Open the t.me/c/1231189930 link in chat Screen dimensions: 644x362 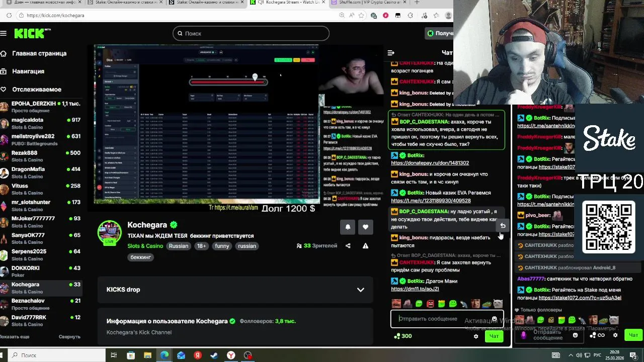tap(431, 201)
